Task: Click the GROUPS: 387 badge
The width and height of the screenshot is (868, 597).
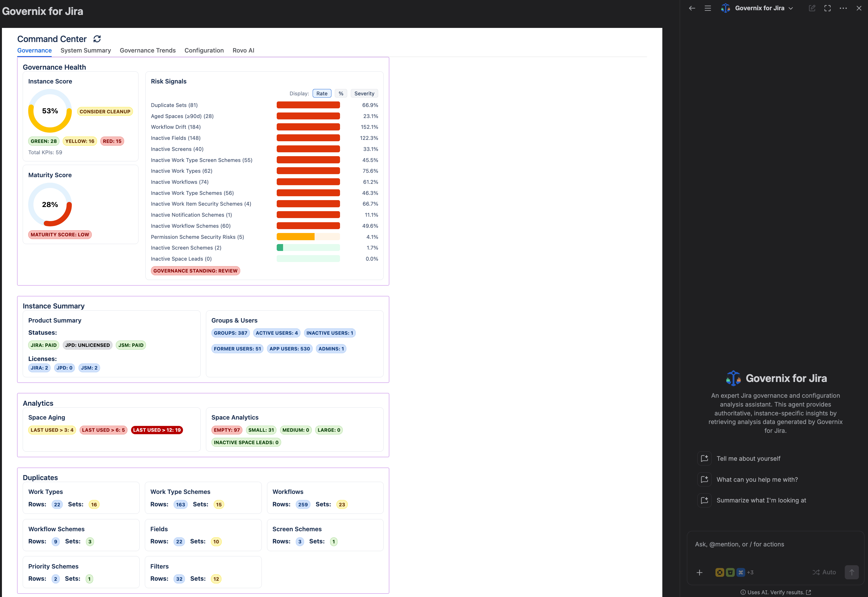Action: click(x=231, y=333)
